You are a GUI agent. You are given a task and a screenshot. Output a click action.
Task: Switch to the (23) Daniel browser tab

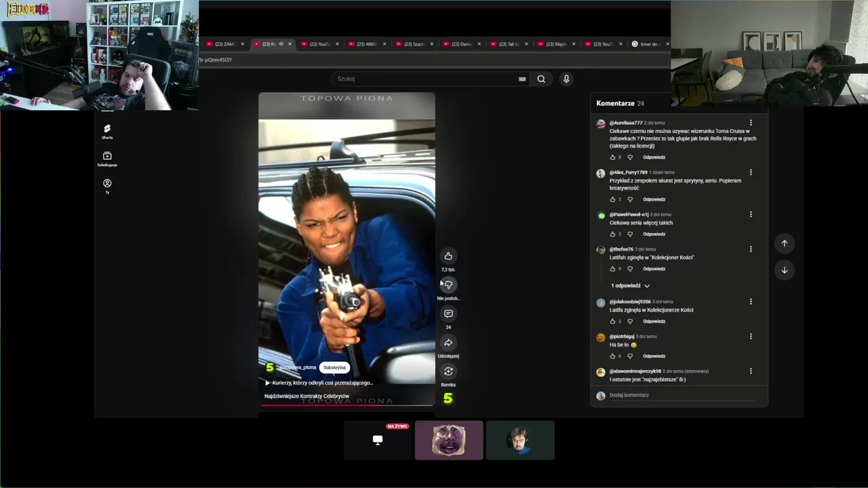point(461,44)
